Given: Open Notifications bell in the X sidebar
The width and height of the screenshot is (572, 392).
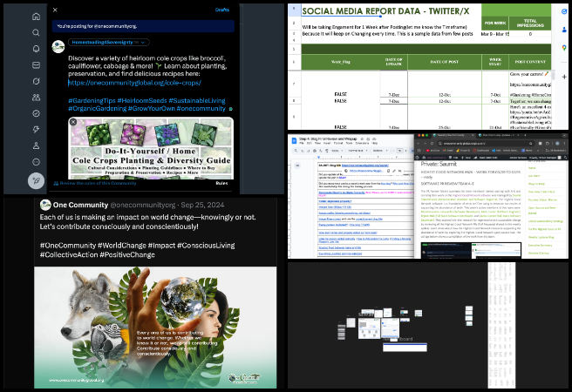Looking at the screenshot, I should [36, 49].
